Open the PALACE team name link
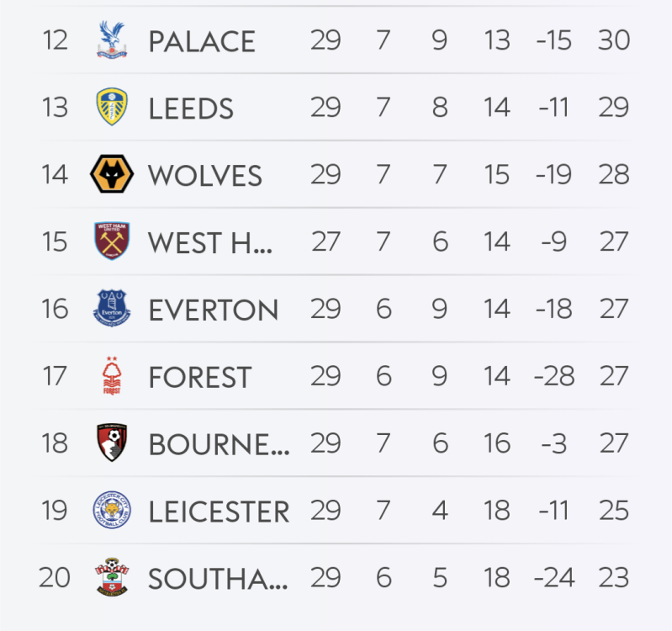This screenshot has height=631, width=672. [x=202, y=41]
